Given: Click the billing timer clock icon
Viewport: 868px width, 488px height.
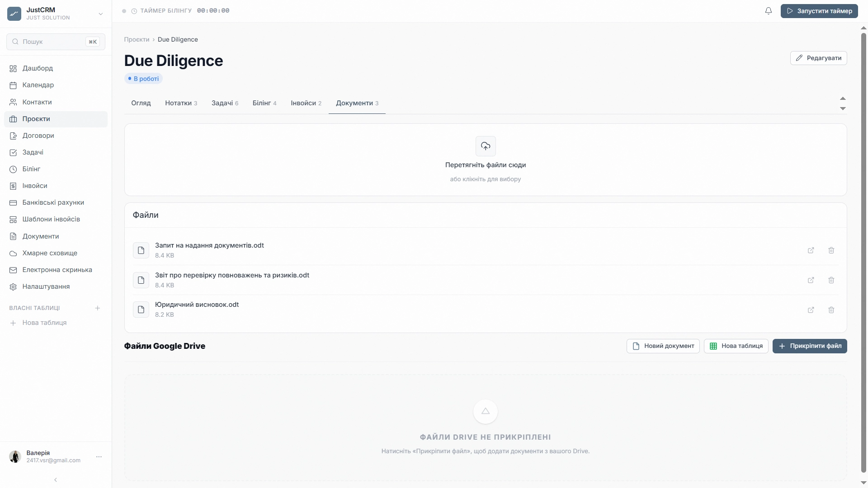Looking at the screenshot, I should [134, 11].
